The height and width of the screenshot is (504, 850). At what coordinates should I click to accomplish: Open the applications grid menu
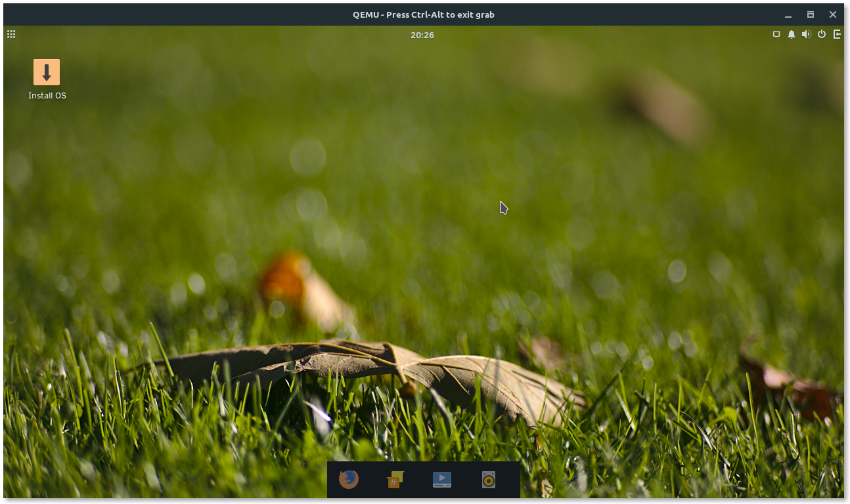11,34
